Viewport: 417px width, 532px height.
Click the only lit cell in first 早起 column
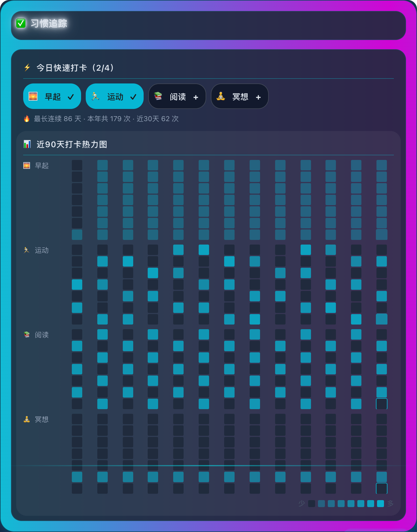[x=77, y=235]
